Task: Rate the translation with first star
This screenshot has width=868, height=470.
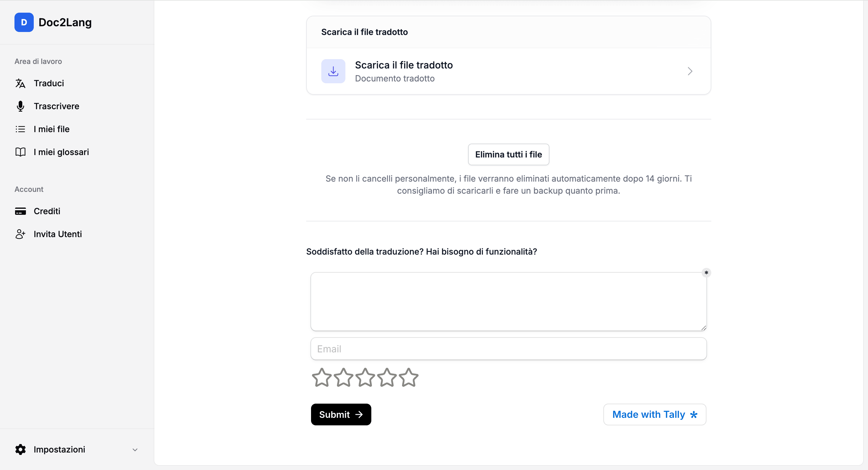Action: click(322, 377)
